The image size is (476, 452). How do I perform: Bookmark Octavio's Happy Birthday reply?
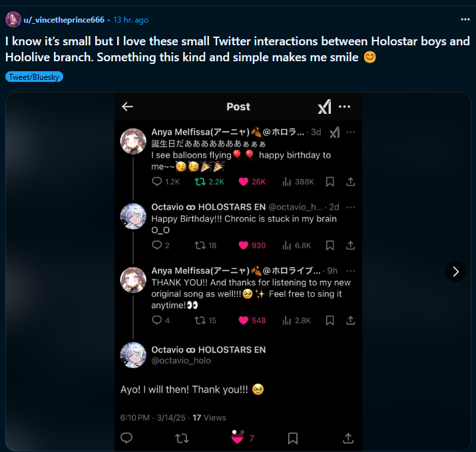tap(330, 245)
